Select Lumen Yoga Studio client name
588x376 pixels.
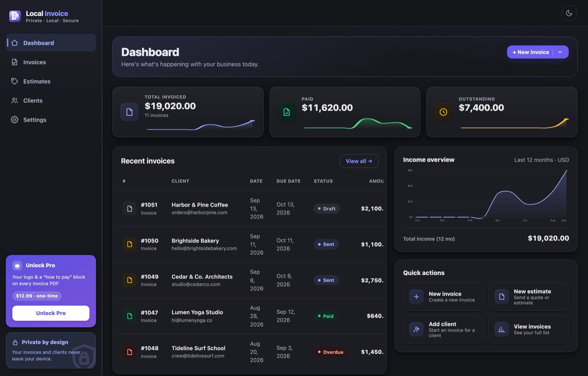point(197,312)
